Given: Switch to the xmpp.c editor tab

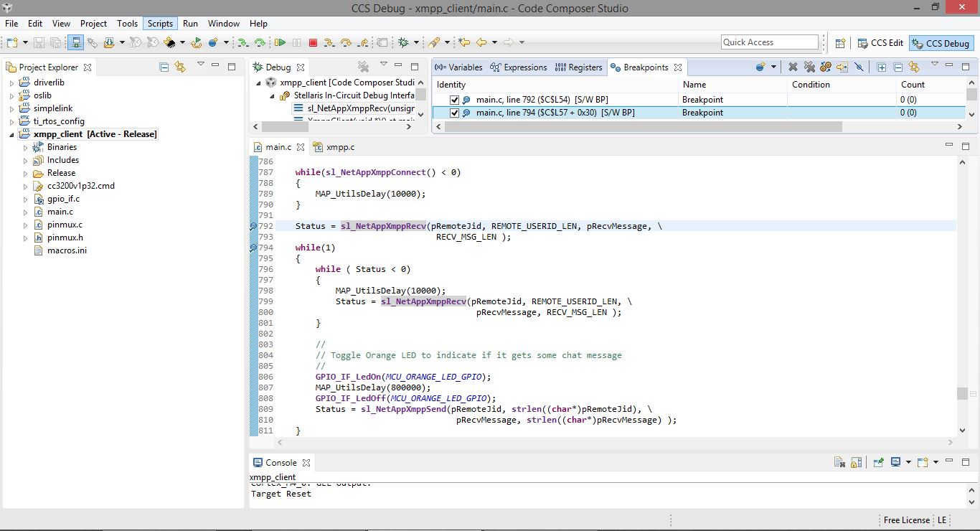Looking at the screenshot, I should click(334, 147).
